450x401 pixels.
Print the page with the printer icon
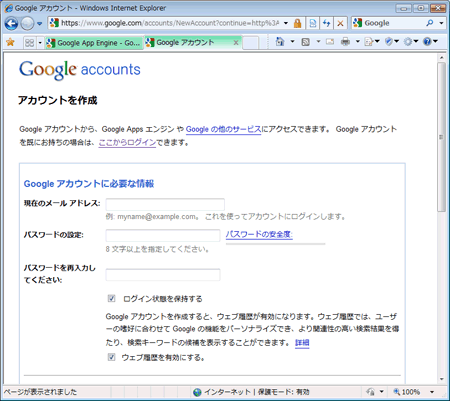click(345, 42)
